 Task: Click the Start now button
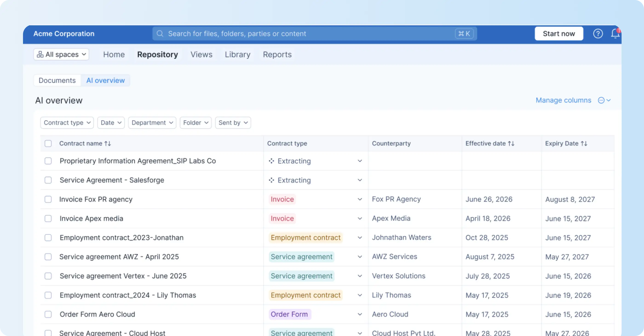click(559, 34)
